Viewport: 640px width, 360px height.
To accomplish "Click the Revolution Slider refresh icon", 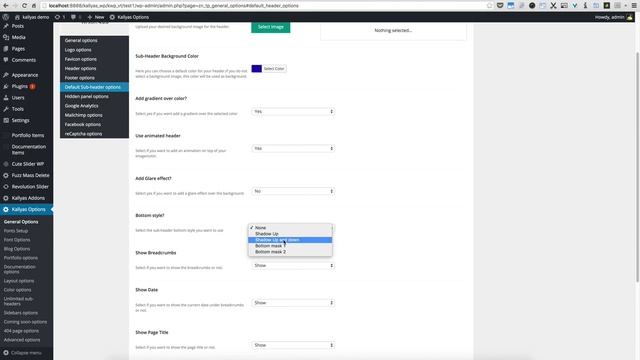I will pyautogui.click(x=6, y=187).
